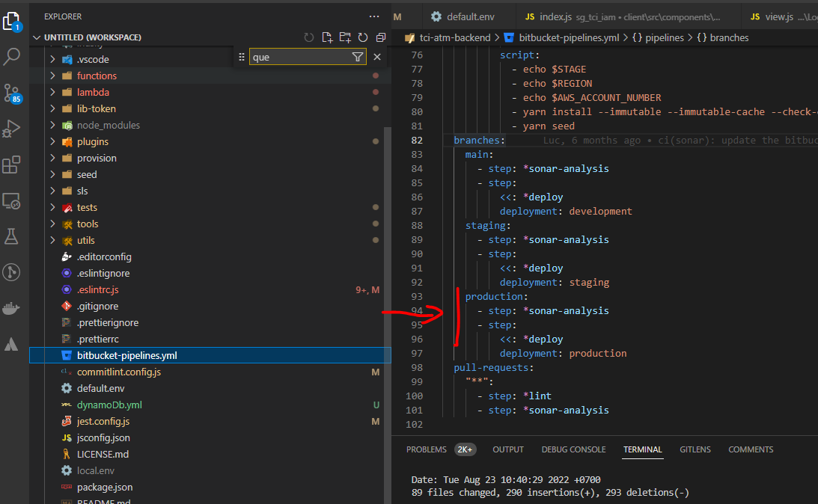Open the default.env editor tab
Screen dimensions: 818x504
click(x=471, y=16)
